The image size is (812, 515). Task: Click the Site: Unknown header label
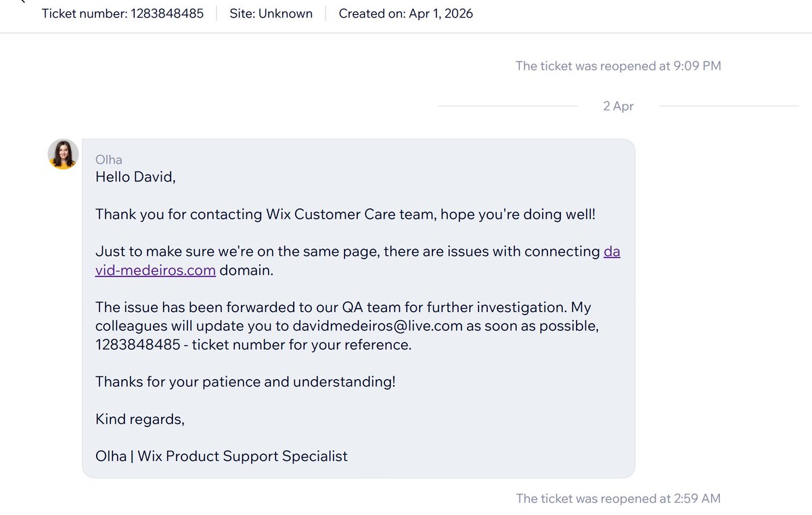271,14
